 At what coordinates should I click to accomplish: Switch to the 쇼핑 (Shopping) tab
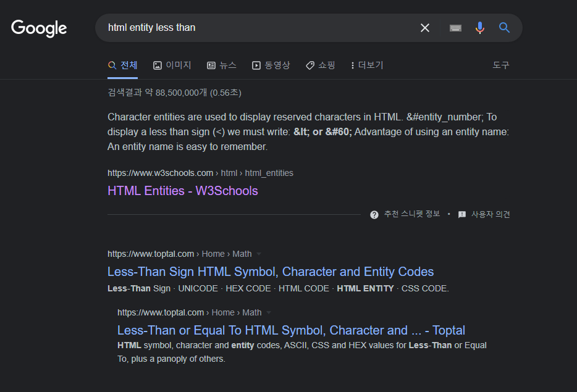(320, 65)
